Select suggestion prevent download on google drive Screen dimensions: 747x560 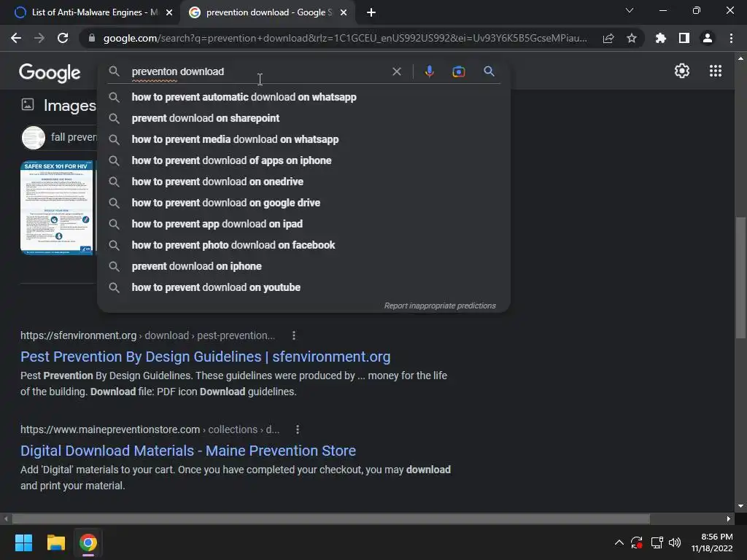click(303, 203)
